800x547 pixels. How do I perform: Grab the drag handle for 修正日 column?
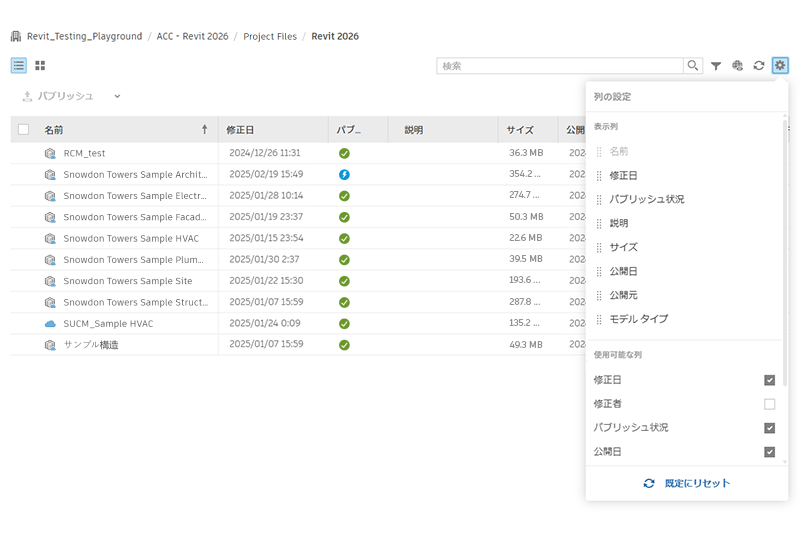[x=599, y=176]
